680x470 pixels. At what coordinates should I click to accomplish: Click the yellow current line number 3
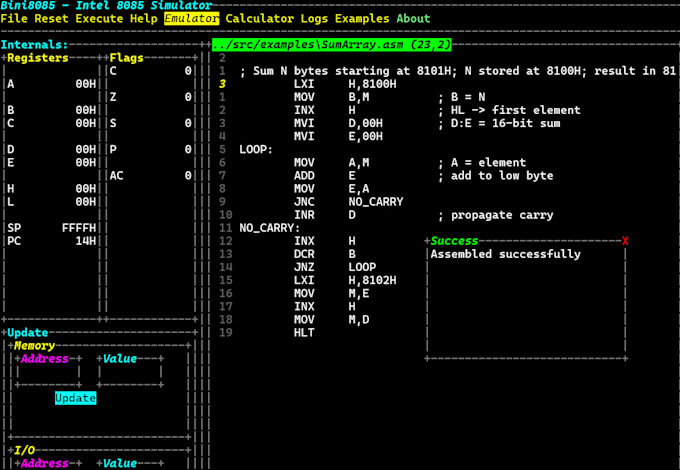pyautogui.click(x=222, y=84)
